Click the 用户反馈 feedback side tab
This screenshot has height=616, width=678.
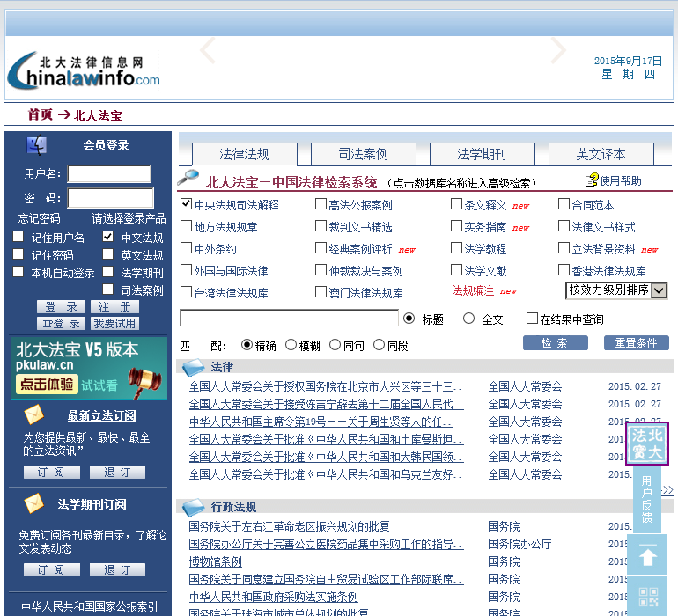(646, 499)
